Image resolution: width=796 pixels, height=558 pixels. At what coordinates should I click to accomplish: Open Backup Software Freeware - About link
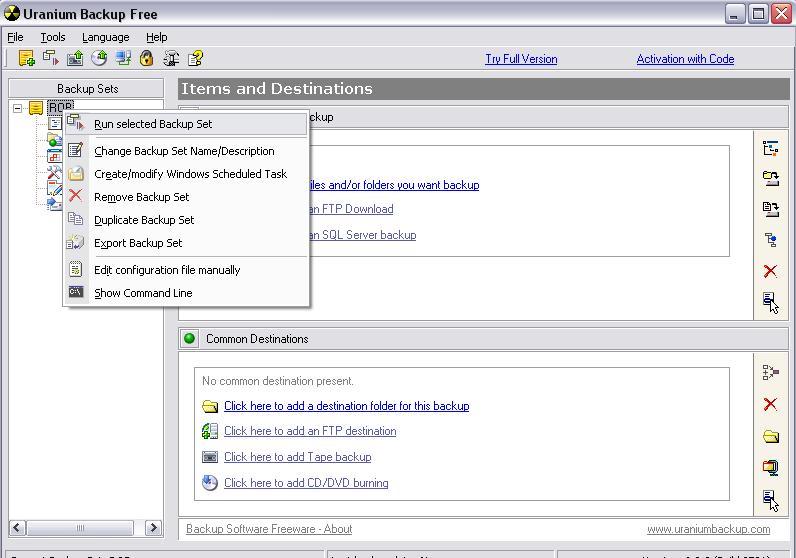pos(269,529)
